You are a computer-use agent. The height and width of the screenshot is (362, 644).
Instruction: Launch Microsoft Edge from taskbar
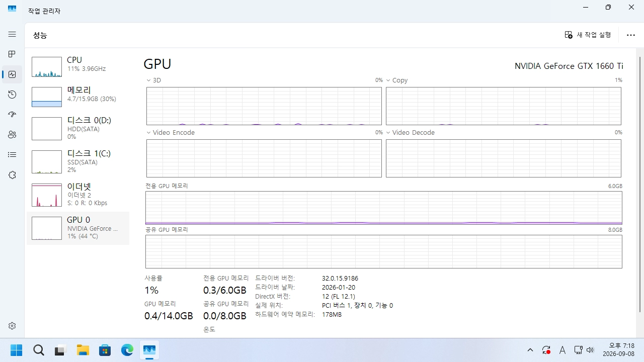(127, 350)
